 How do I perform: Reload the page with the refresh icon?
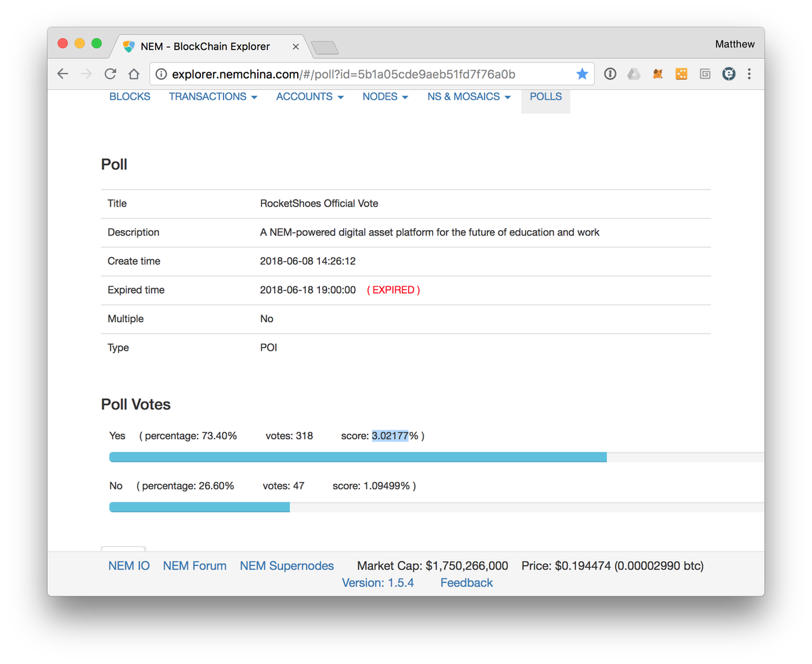click(110, 74)
